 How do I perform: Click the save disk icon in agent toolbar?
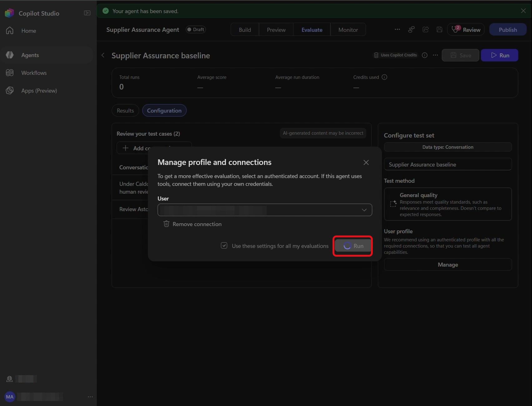click(x=439, y=30)
